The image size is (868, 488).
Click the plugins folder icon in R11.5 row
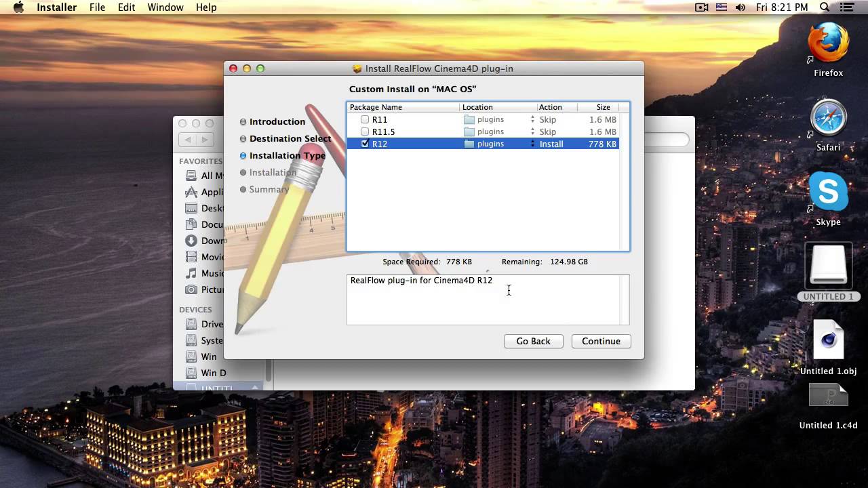(469, 132)
